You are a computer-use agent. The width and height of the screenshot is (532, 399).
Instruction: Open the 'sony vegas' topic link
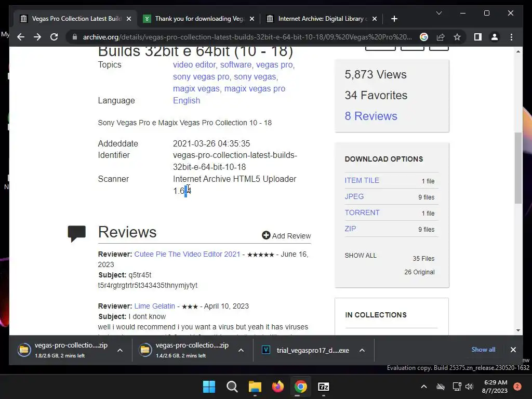pyautogui.click(x=255, y=77)
